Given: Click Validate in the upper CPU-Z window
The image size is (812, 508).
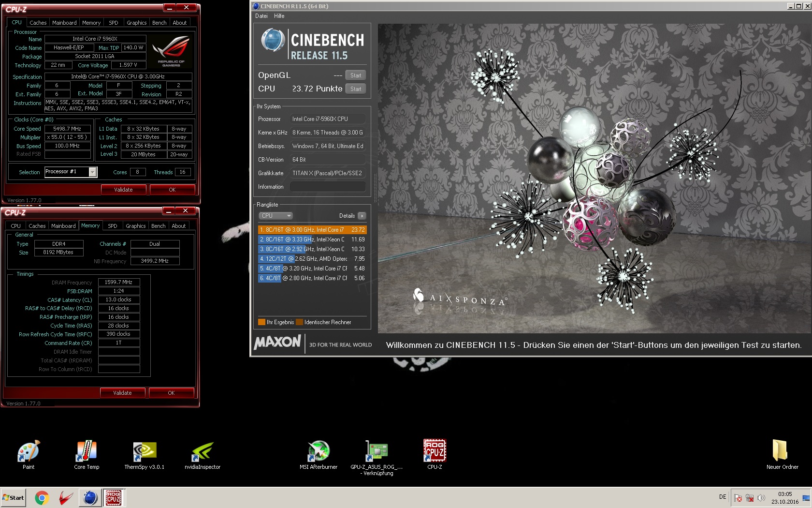Looking at the screenshot, I should [123, 190].
